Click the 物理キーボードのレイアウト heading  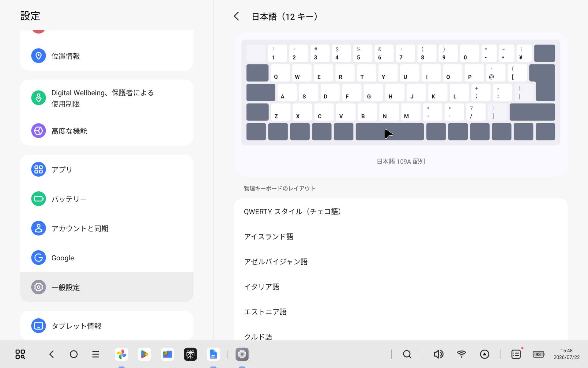coord(279,188)
